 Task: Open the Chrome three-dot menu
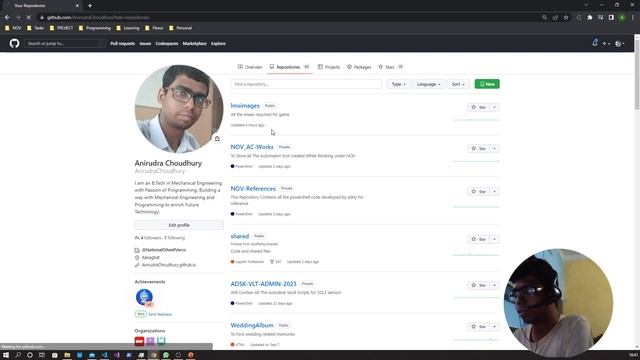click(x=633, y=18)
